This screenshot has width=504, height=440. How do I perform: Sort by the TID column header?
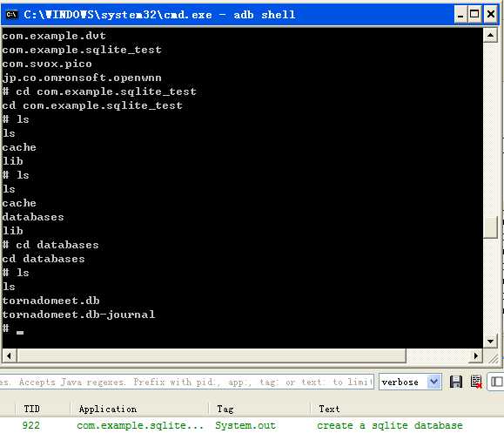(31, 409)
